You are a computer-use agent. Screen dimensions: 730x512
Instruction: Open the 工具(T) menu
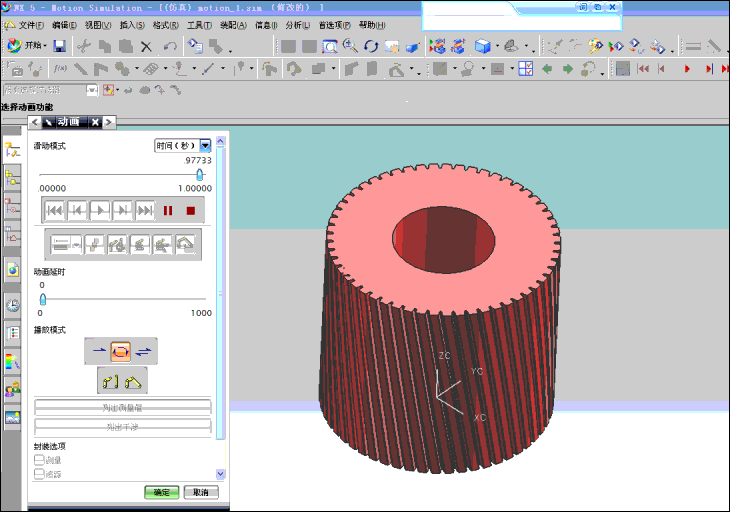pos(199,25)
